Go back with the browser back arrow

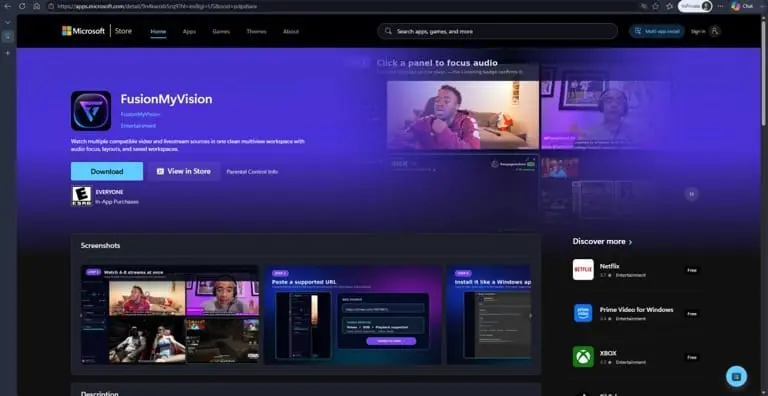[7, 6]
